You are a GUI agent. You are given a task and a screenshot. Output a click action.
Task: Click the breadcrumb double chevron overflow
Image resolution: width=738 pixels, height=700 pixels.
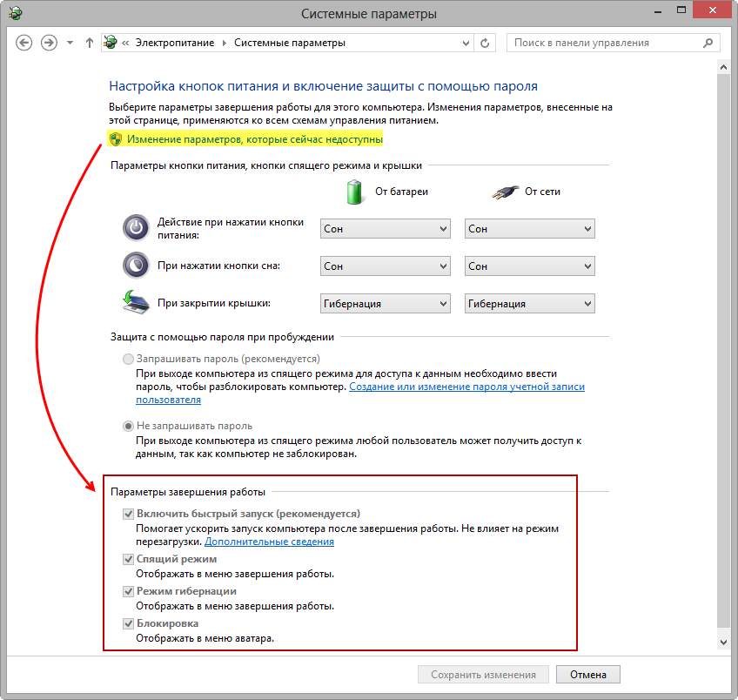pos(125,43)
